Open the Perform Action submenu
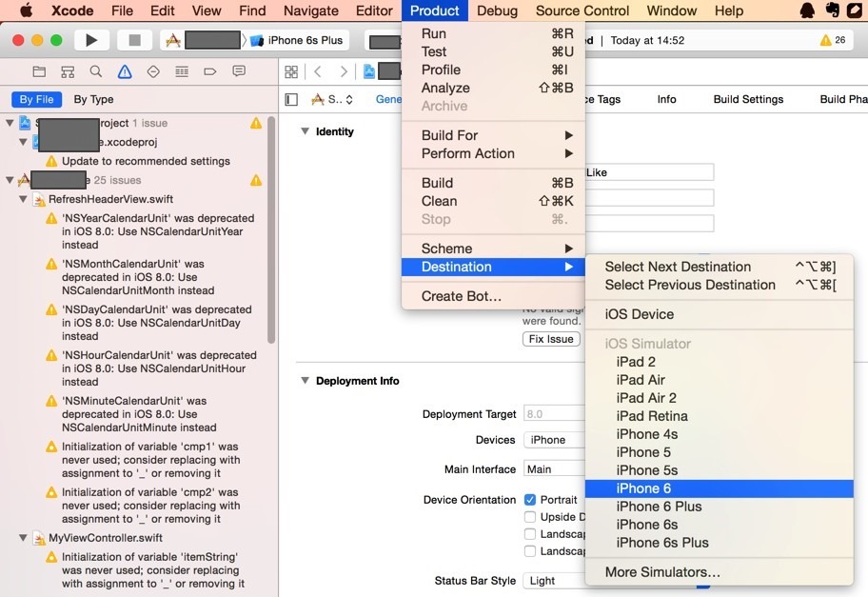This screenshot has height=597, width=868. [x=493, y=153]
